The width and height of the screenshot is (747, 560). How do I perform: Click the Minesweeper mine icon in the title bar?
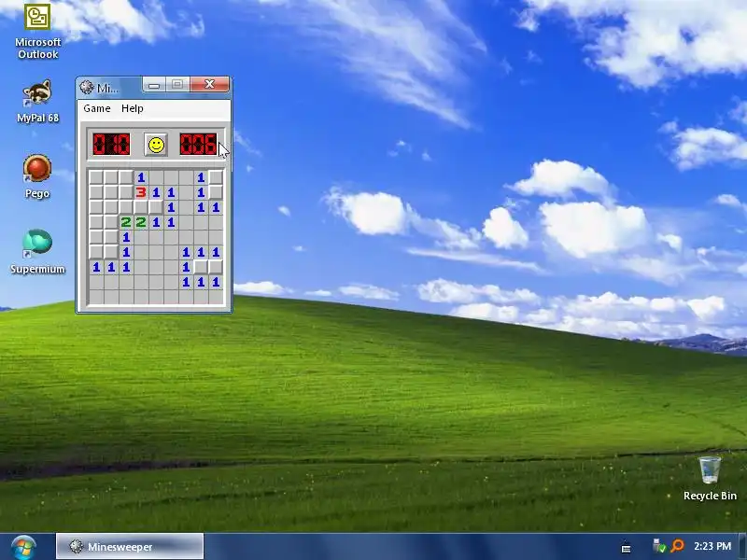click(x=86, y=87)
